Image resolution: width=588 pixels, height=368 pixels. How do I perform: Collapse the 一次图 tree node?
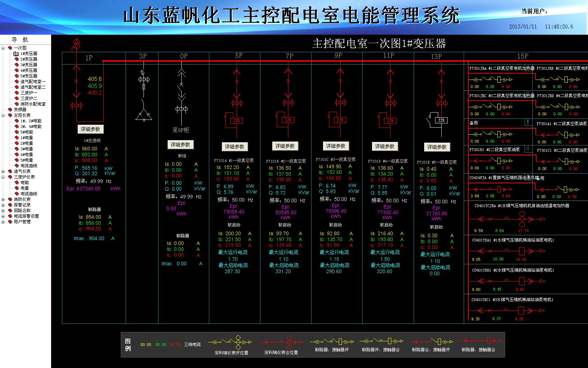click(x=3, y=48)
